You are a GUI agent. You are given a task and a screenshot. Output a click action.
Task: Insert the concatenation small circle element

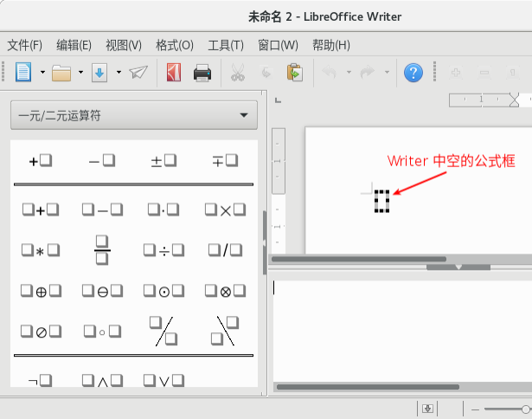[102, 332]
